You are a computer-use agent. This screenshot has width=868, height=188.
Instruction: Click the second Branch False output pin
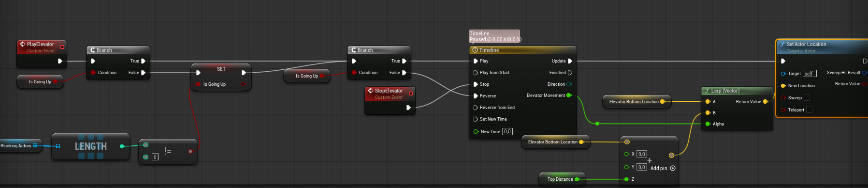point(404,73)
